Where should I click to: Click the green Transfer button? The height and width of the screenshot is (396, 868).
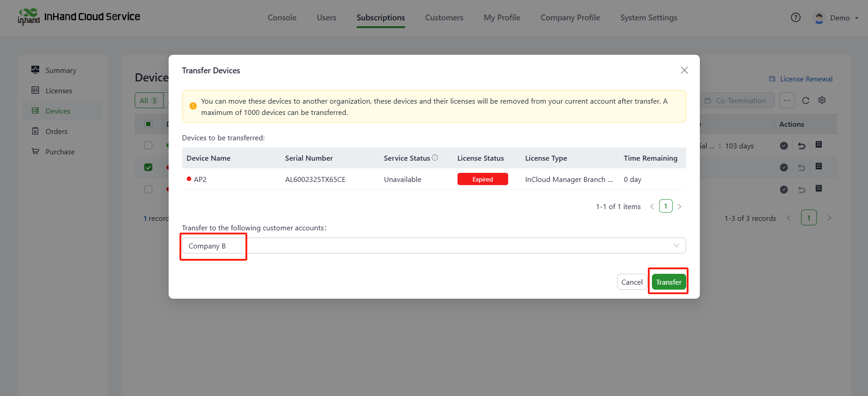click(669, 282)
